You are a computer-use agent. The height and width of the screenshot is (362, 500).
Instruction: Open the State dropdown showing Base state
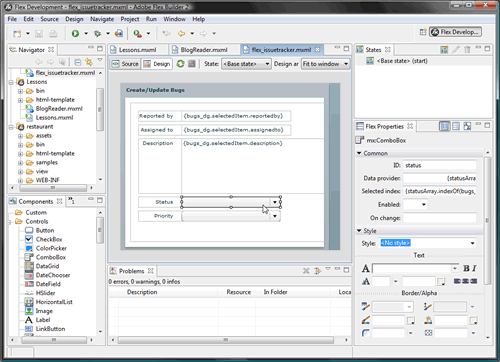(246, 64)
